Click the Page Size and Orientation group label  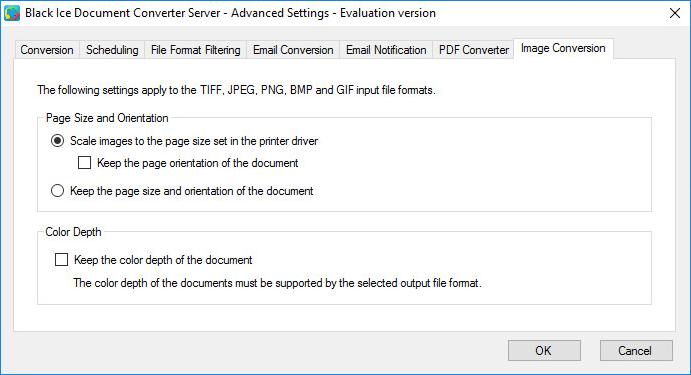tap(107, 118)
